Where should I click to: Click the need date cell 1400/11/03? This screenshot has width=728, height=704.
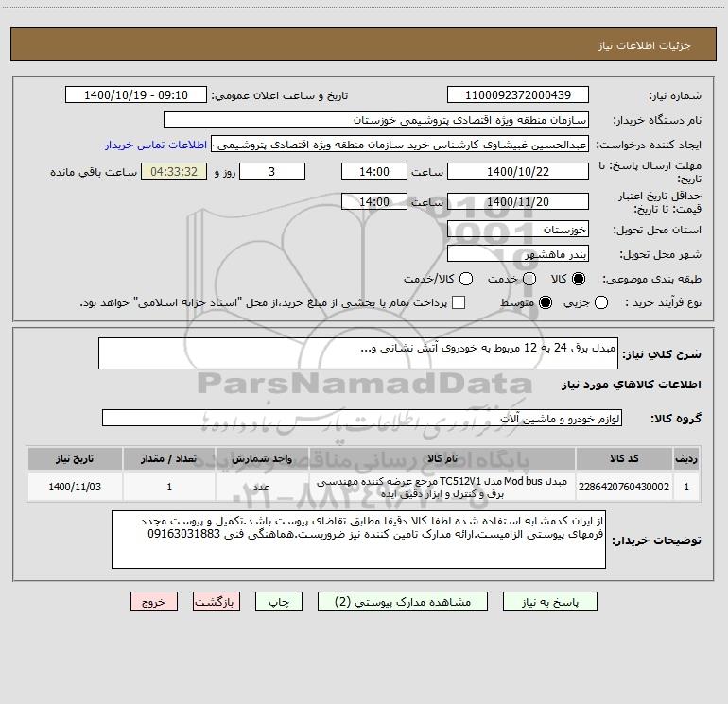pyautogui.click(x=75, y=487)
